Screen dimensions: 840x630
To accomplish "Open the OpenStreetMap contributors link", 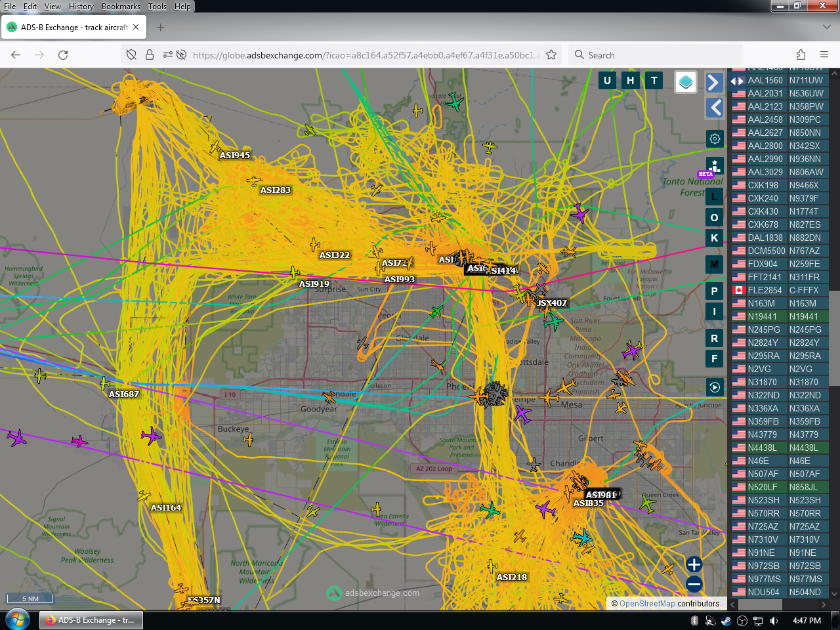I will 647,604.
